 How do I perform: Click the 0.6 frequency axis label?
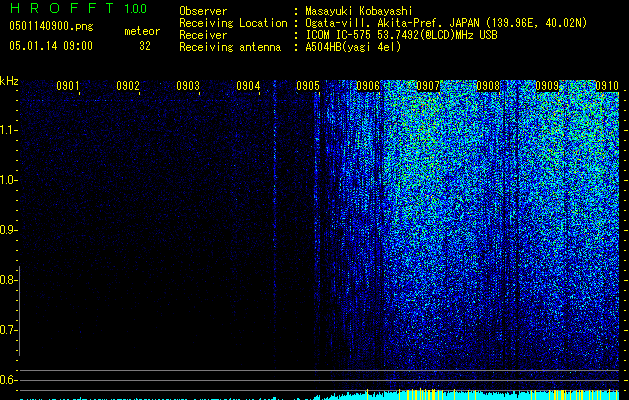coord(8,380)
